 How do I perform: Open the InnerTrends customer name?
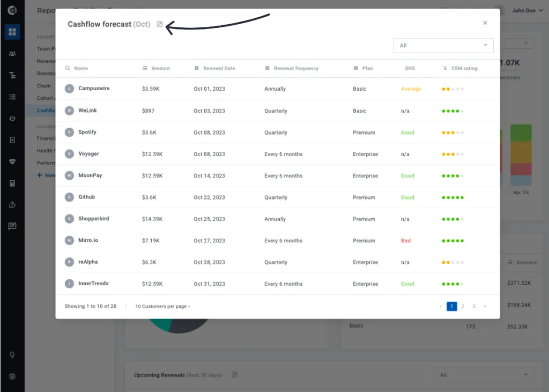(93, 283)
